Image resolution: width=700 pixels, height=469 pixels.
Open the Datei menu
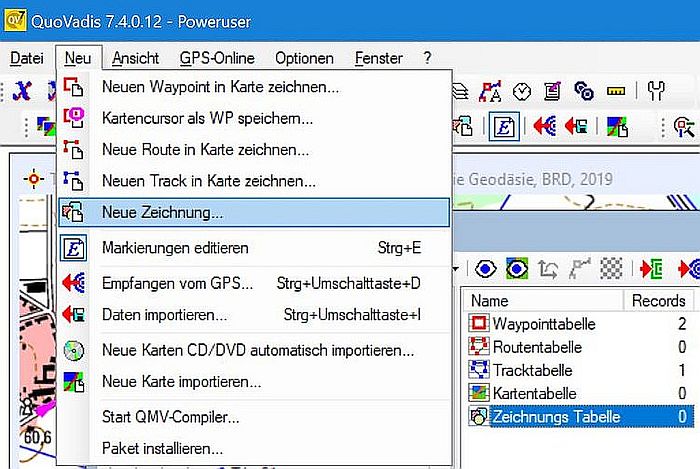tap(27, 58)
